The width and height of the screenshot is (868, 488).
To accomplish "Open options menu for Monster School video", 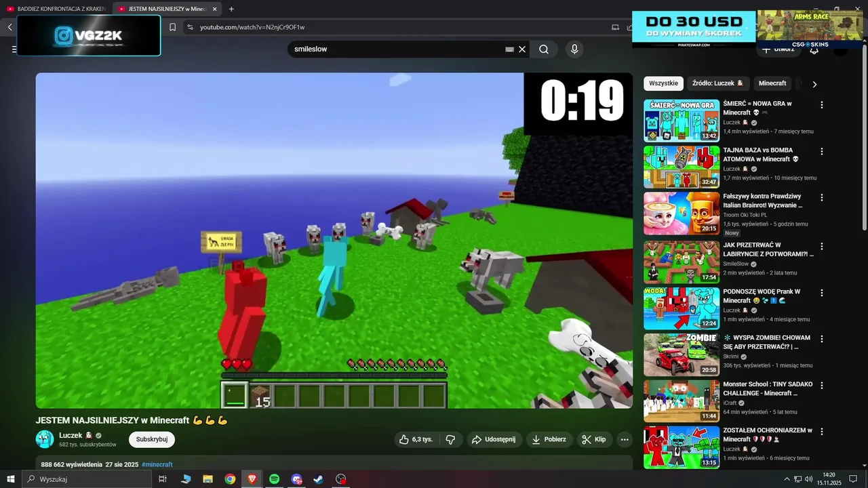I will coord(822,385).
